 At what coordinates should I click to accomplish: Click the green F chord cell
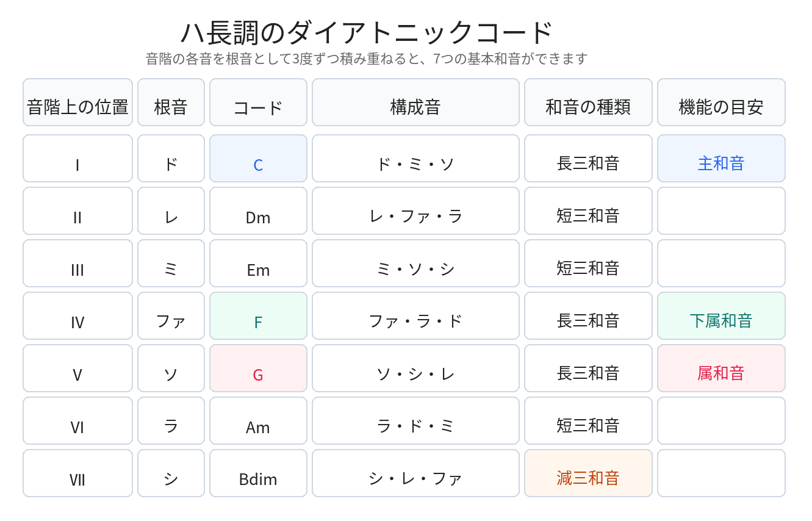tap(258, 316)
